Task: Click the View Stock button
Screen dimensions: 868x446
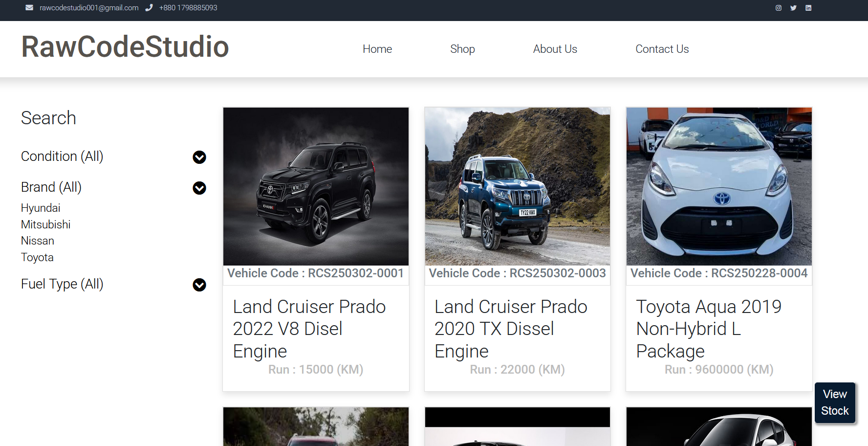Action: pos(835,402)
